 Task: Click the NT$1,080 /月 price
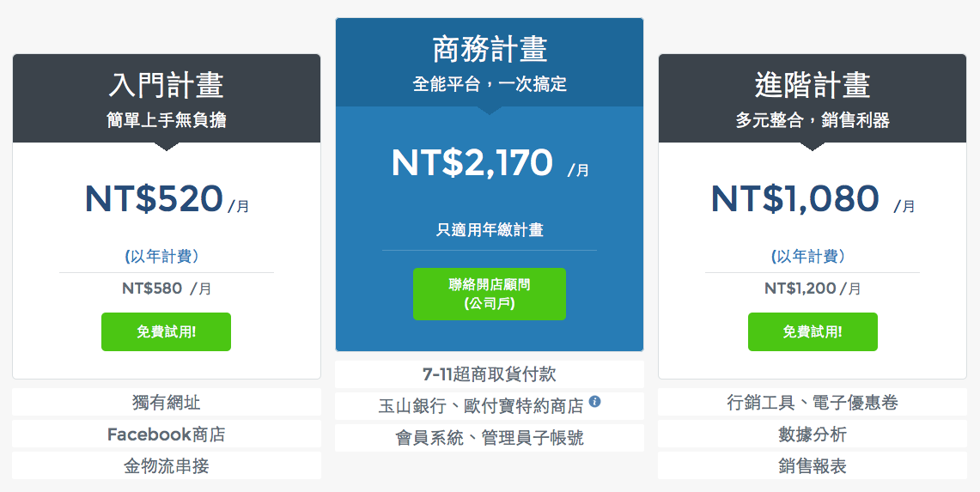(813, 199)
